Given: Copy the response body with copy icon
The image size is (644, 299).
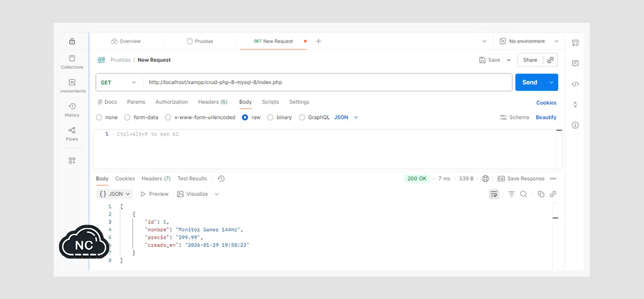Looking at the screenshot, I should [541, 194].
